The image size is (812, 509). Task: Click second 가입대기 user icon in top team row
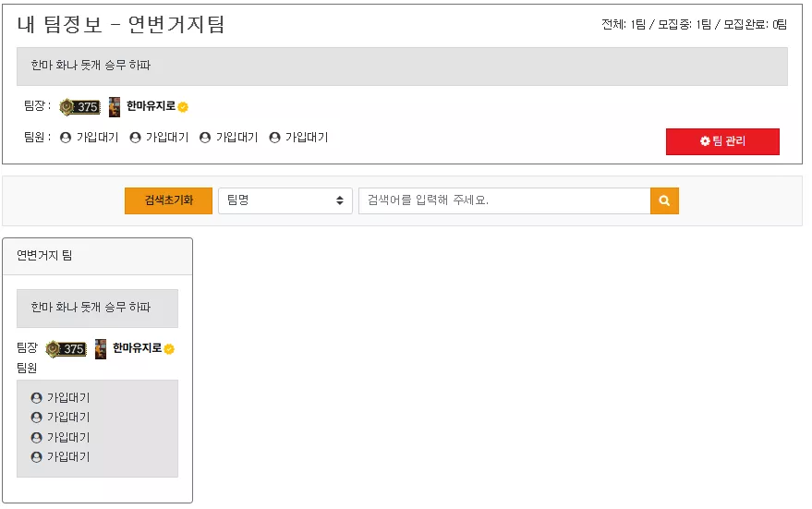tap(135, 138)
